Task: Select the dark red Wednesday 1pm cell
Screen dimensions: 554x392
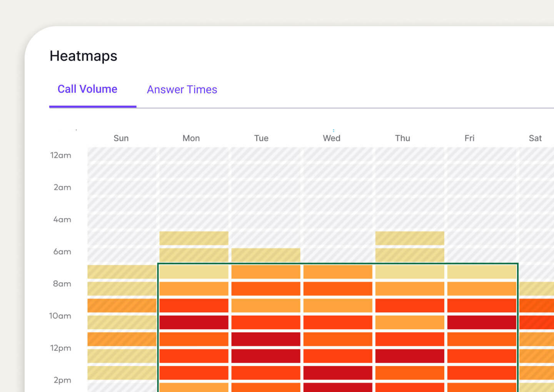Action: click(338, 373)
